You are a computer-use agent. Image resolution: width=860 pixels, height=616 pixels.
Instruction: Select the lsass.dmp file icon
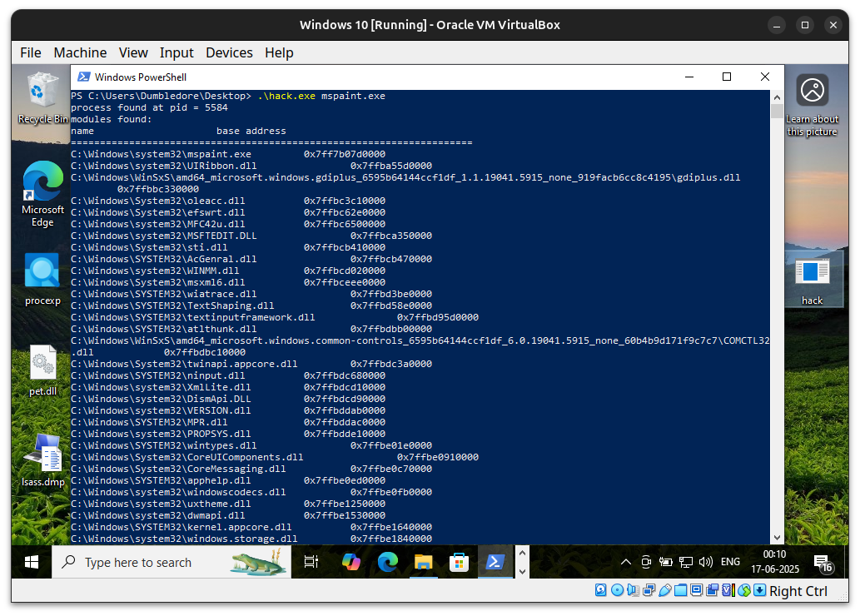coord(42,460)
